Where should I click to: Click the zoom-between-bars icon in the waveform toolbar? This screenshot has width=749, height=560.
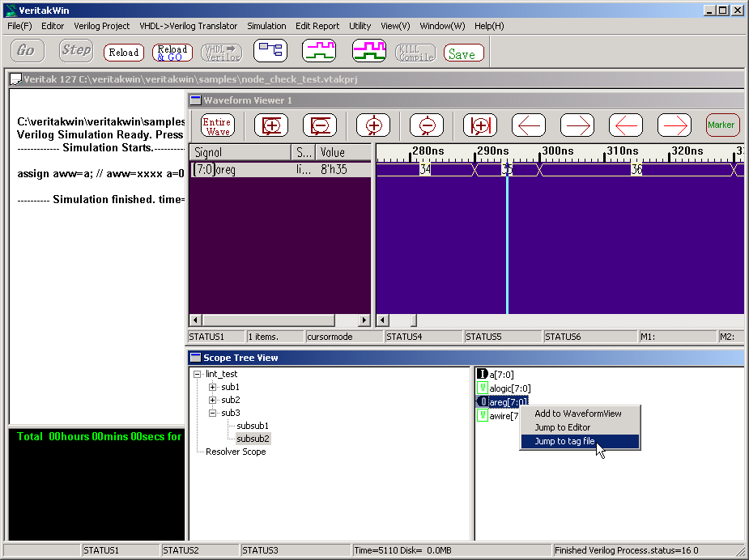[x=480, y=125]
